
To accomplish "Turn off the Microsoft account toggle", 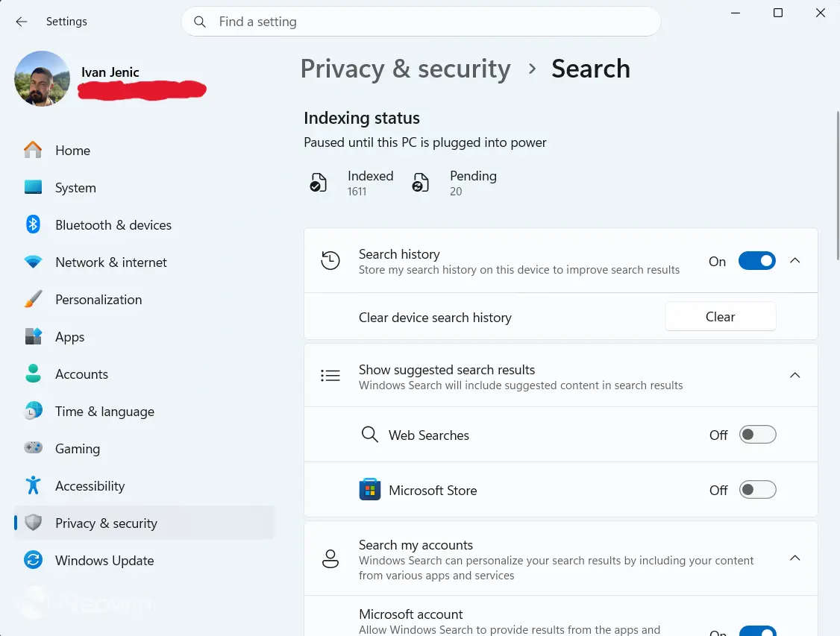I will coord(757,631).
